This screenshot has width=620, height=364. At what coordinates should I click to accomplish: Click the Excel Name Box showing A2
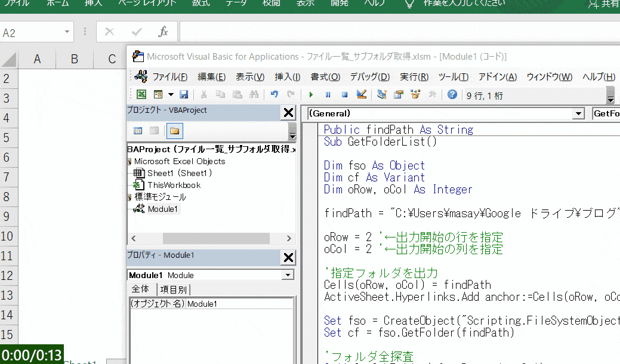[x=32, y=32]
